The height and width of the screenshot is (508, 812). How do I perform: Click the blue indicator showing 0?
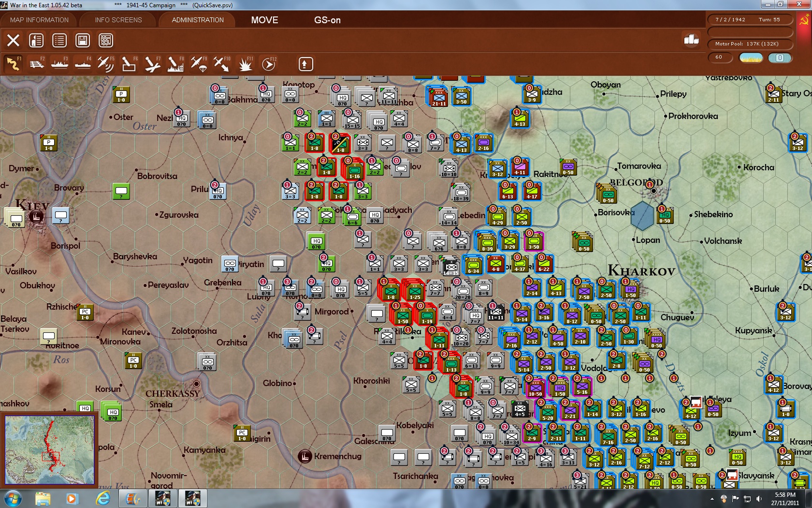click(780, 58)
